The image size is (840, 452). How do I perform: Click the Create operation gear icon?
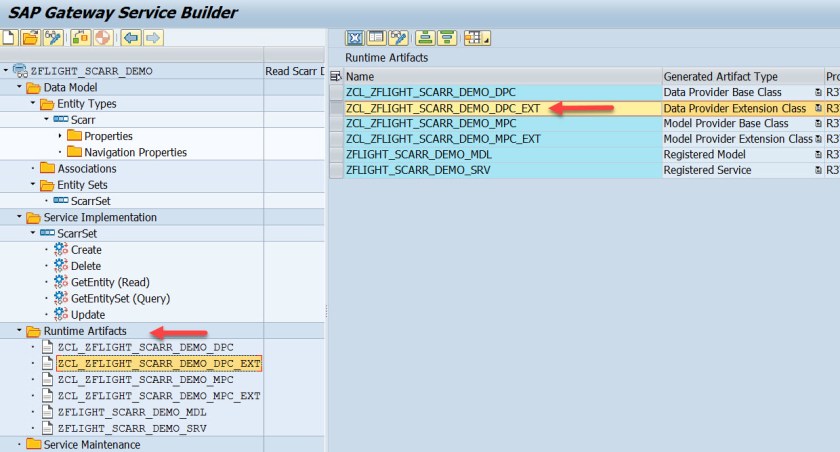point(61,250)
